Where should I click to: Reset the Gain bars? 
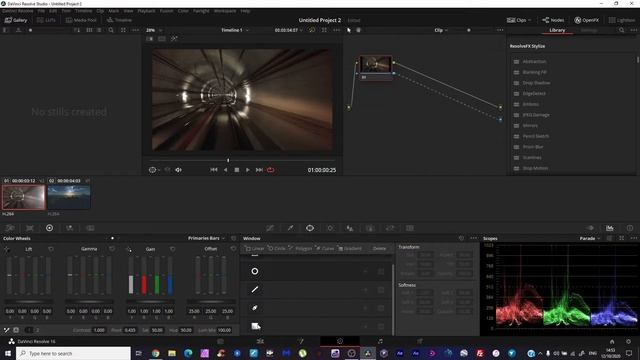[x=173, y=249]
